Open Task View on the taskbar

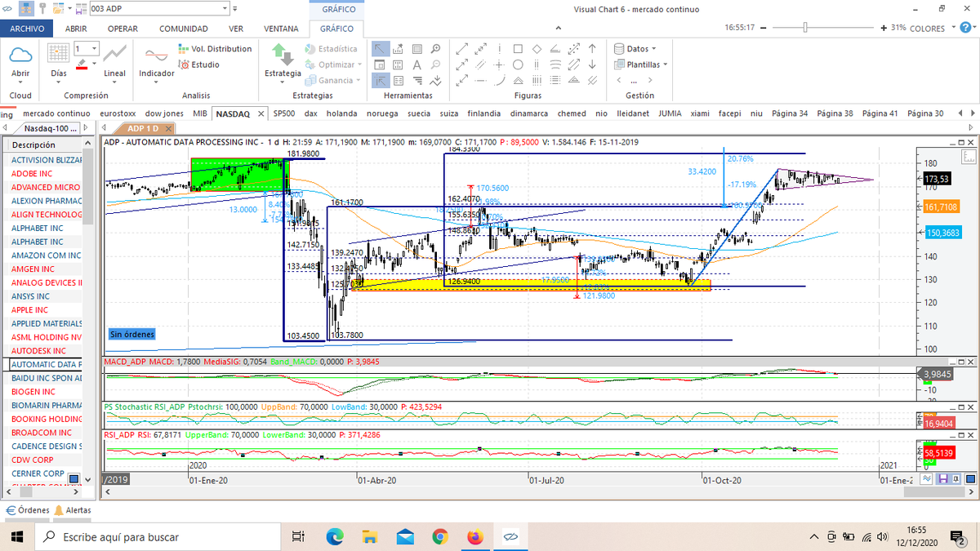tap(299, 536)
